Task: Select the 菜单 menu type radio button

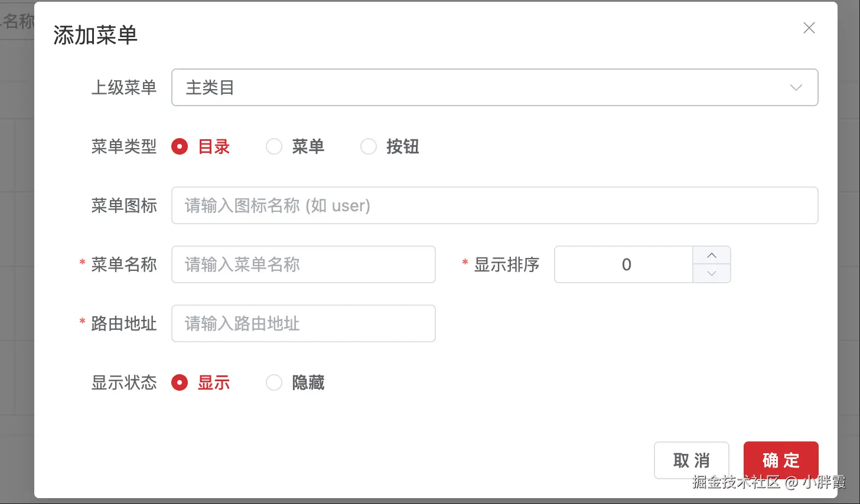Action: click(x=274, y=146)
